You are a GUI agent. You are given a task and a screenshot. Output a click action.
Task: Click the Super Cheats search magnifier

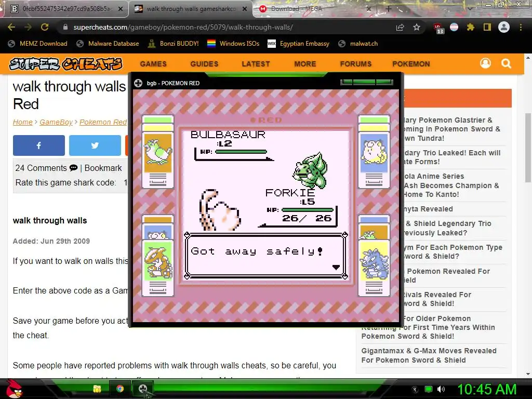506,63
